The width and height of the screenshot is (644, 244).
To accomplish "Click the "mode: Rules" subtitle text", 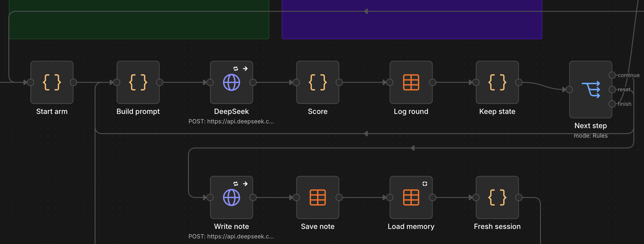I will click(x=590, y=136).
